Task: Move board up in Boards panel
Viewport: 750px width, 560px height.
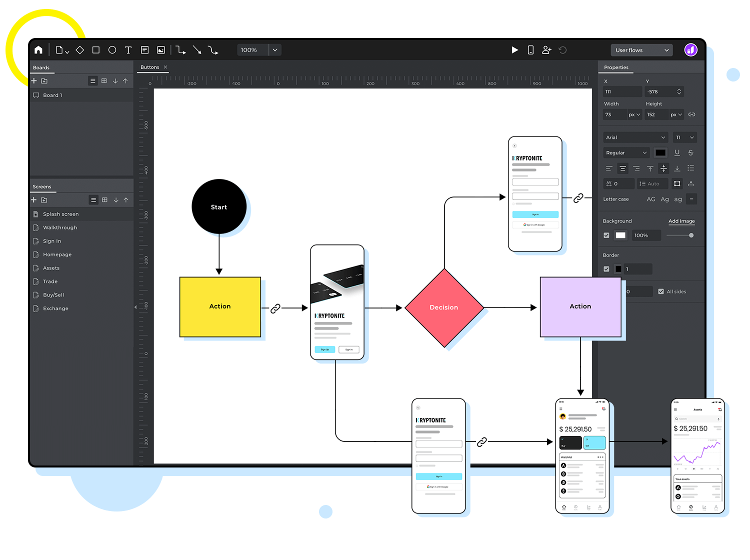Action: (x=125, y=80)
